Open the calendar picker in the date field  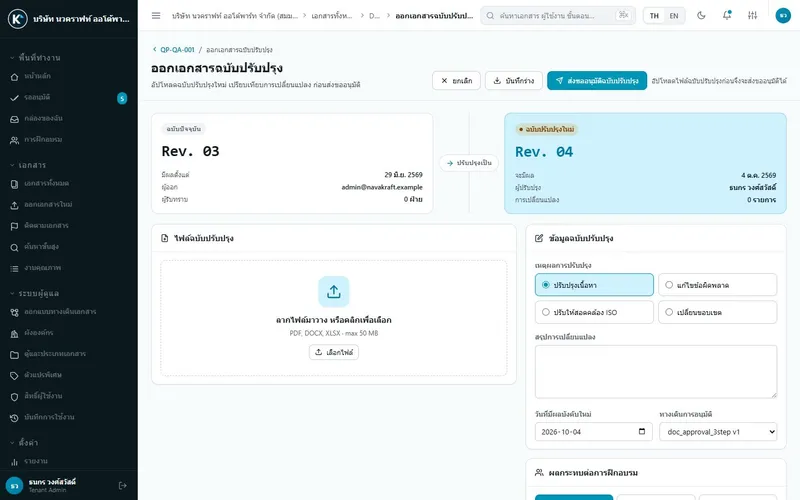[642, 432]
